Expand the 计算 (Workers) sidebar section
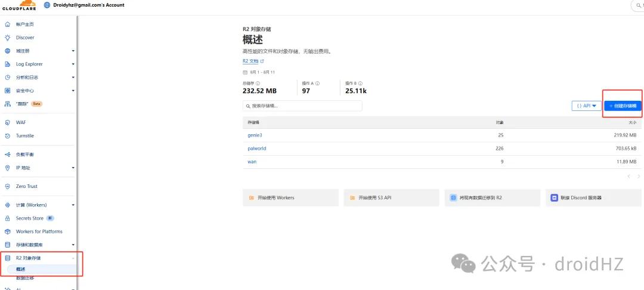Viewport: 644px width, 290px height. (x=73, y=205)
